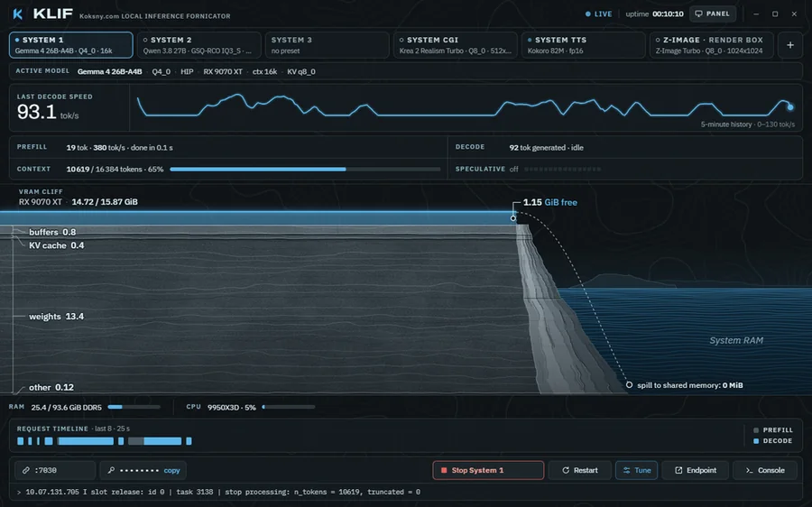Screen dimensions: 812x507
Task: Click the other 0.12 label
Action: coord(51,387)
